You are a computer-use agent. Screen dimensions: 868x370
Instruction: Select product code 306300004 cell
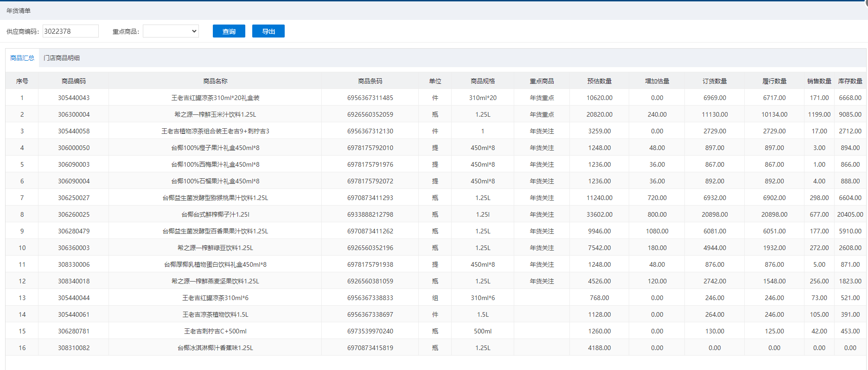point(74,114)
